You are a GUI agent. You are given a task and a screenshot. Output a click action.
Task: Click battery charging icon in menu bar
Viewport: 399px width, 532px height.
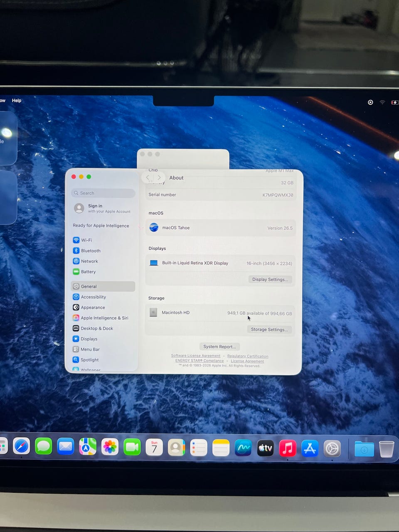click(x=394, y=102)
